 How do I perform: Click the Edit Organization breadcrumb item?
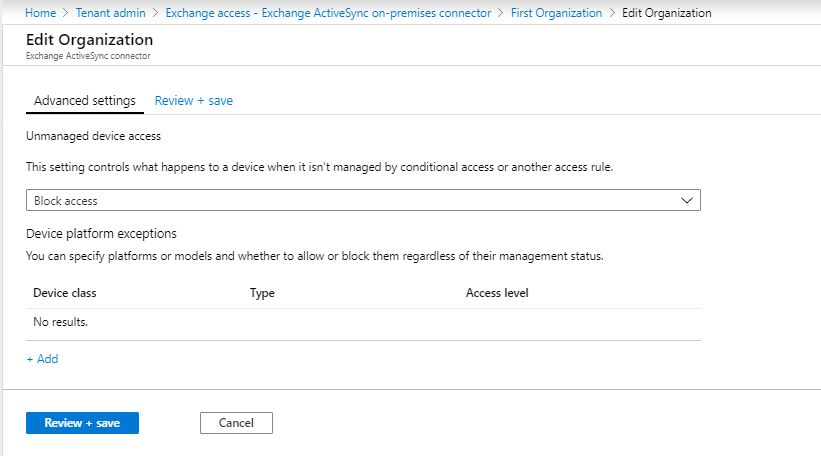tap(667, 13)
